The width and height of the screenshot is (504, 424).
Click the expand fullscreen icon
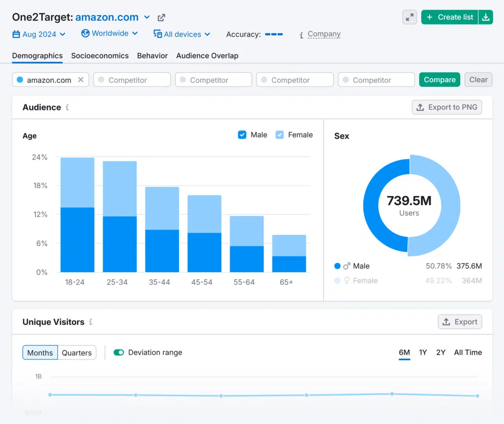click(x=409, y=17)
